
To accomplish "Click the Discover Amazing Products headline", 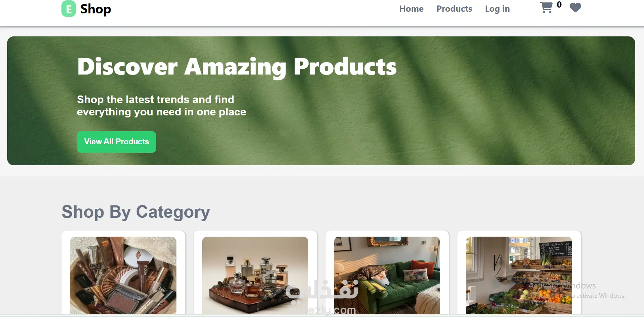I will (237, 67).
